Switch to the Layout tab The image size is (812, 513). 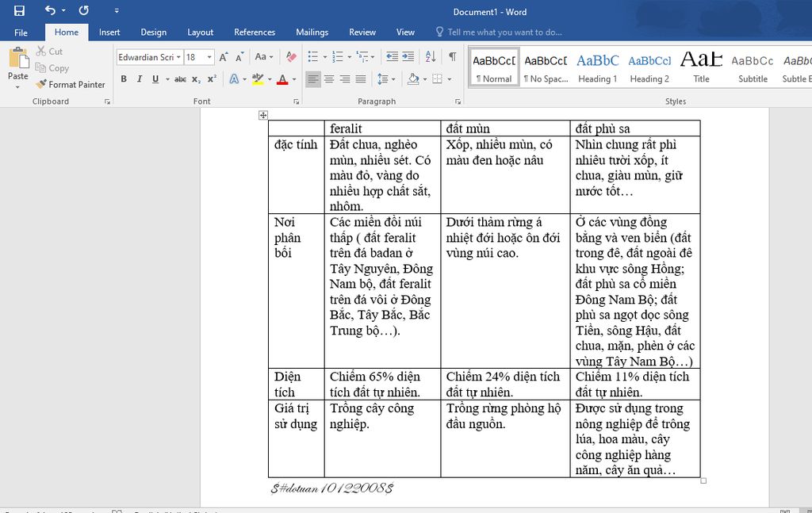pos(200,32)
